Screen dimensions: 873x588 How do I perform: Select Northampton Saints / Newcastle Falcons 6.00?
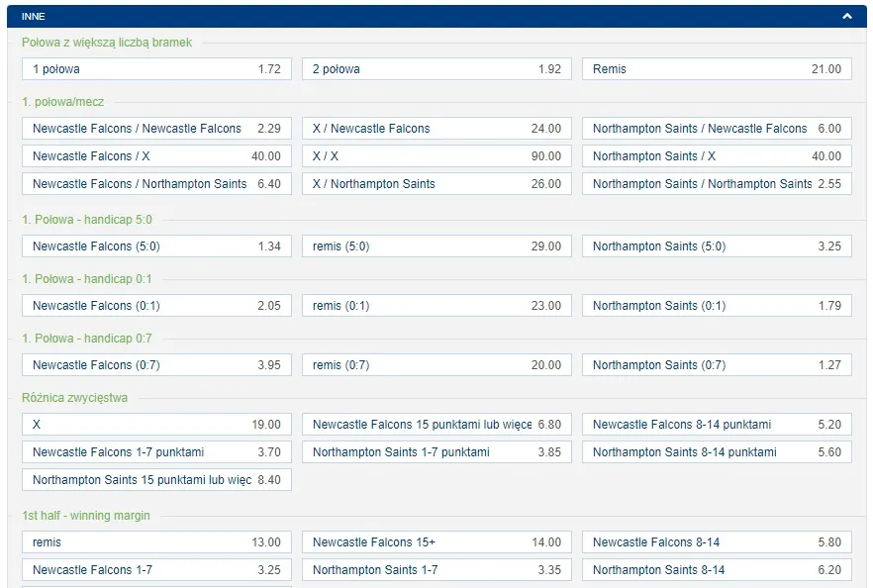tap(717, 129)
